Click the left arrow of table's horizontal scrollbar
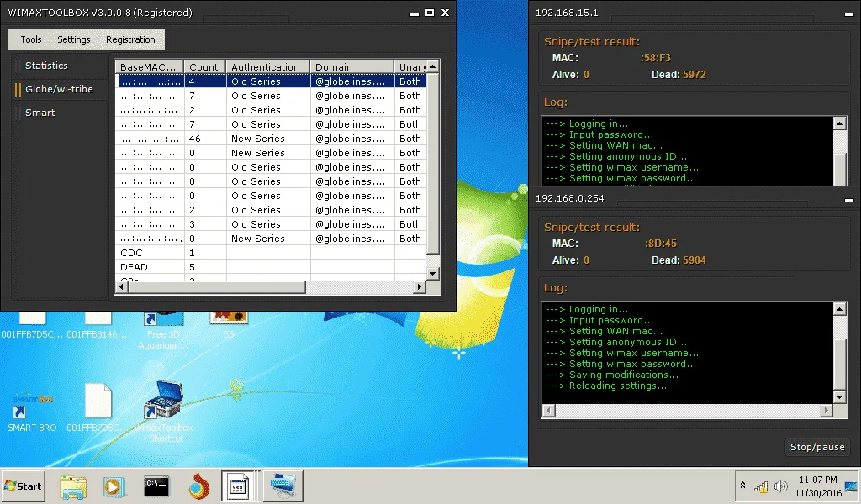The width and height of the screenshot is (861, 504). (x=121, y=286)
